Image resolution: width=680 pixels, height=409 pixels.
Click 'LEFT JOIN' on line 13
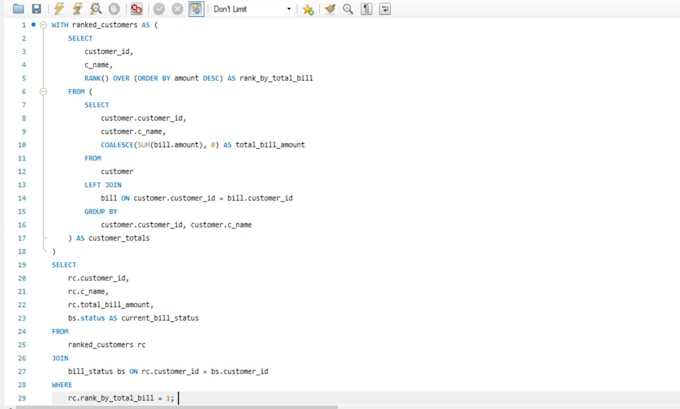103,185
